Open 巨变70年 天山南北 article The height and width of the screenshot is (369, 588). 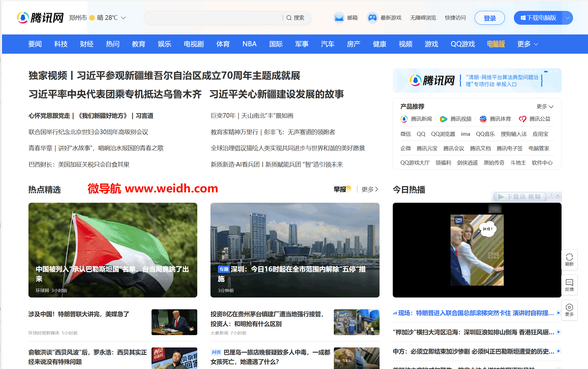coord(252,116)
